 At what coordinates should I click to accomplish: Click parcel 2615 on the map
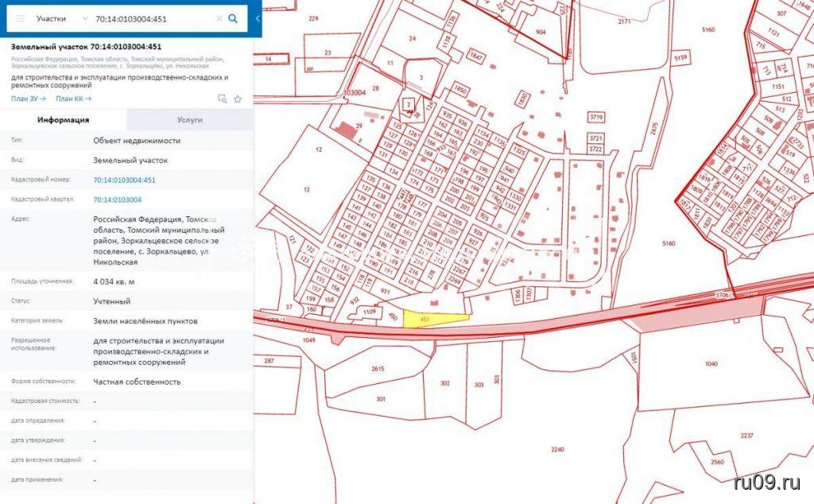(377, 369)
